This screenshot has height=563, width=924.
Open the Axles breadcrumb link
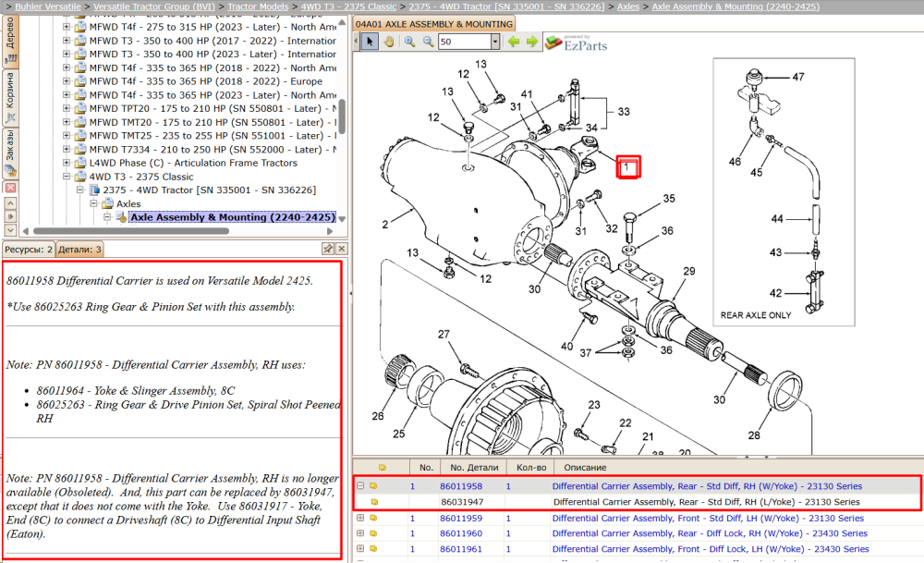click(628, 6)
